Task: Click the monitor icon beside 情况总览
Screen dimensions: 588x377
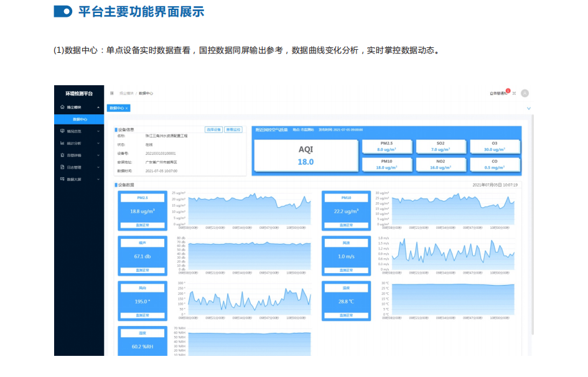Action: point(62,131)
